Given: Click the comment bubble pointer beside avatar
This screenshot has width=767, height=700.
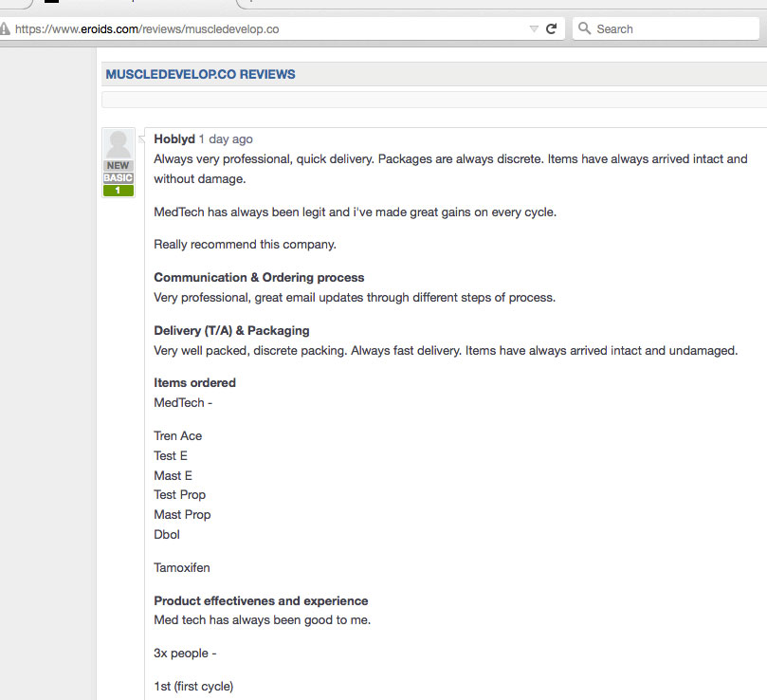Looking at the screenshot, I should 141,139.
